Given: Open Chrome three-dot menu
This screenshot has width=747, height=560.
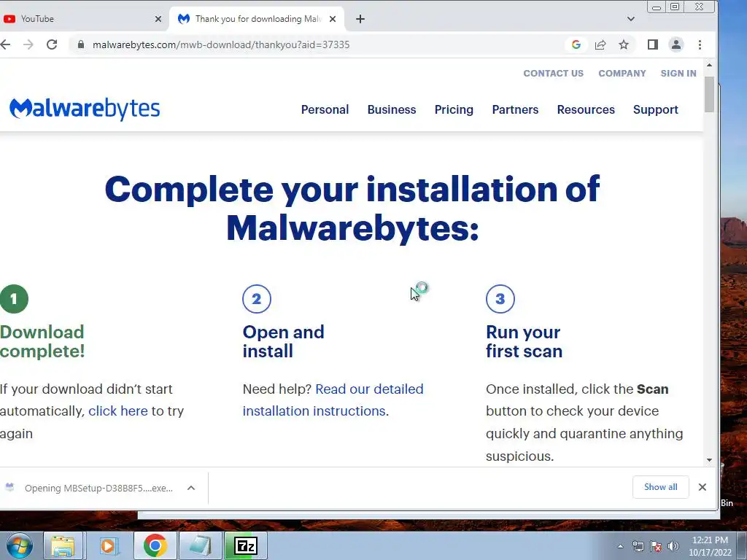Looking at the screenshot, I should point(700,44).
